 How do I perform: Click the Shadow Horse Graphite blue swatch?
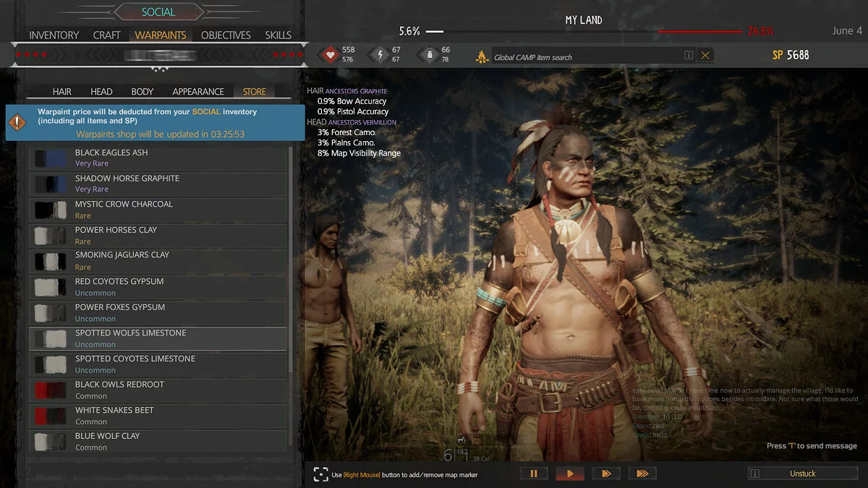tap(51, 184)
